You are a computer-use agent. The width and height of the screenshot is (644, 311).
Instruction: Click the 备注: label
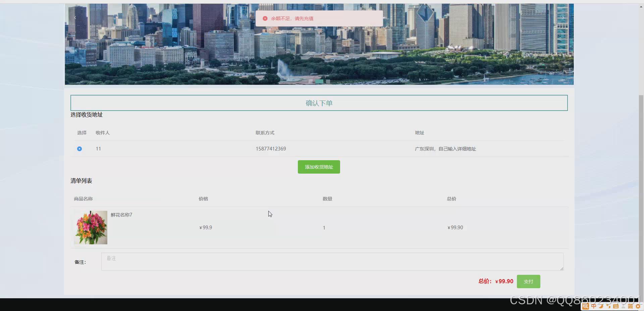pyautogui.click(x=80, y=262)
